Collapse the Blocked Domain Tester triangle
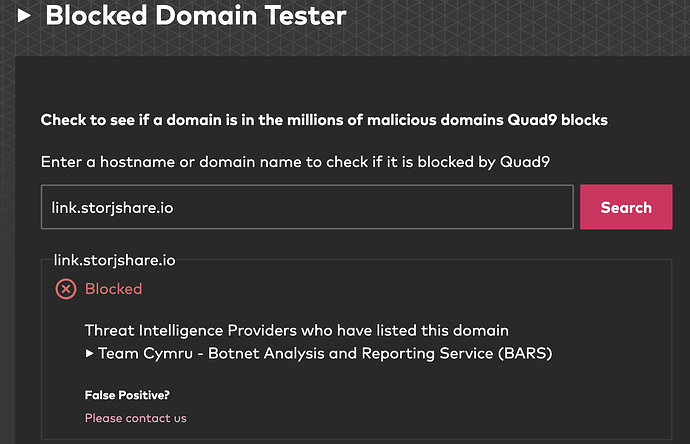Viewport: 690px width, 444px height. coord(24,16)
